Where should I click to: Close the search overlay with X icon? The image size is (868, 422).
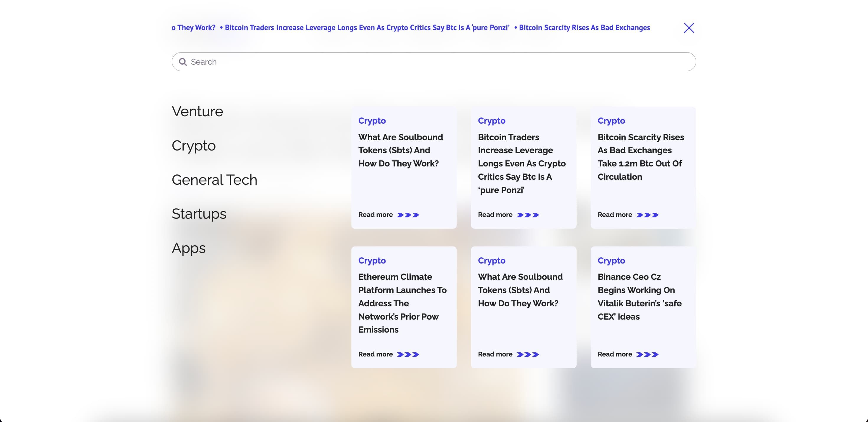(689, 28)
